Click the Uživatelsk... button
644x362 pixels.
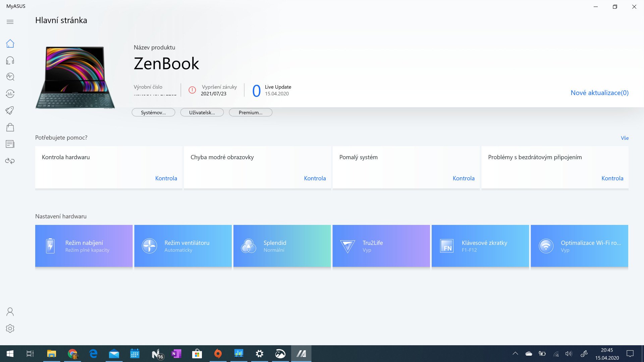point(202,112)
